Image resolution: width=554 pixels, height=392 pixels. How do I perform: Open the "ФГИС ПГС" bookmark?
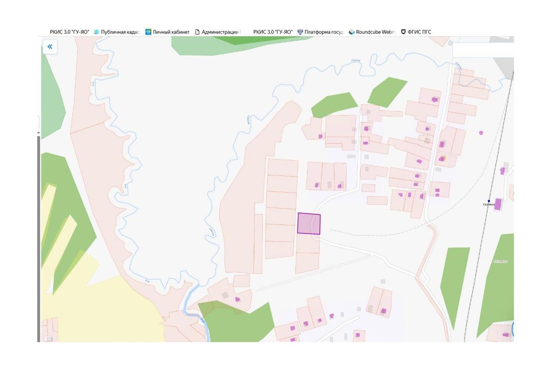click(416, 32)
